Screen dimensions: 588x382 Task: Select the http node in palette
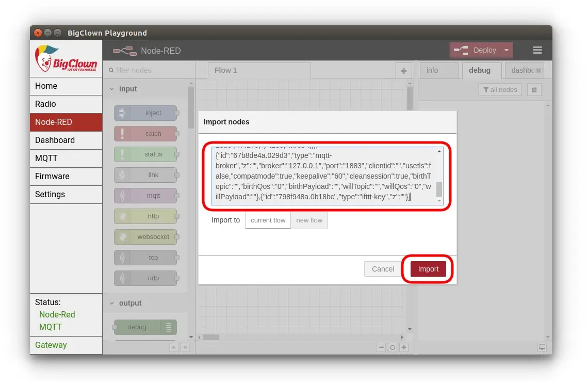[x=146, y=216]
